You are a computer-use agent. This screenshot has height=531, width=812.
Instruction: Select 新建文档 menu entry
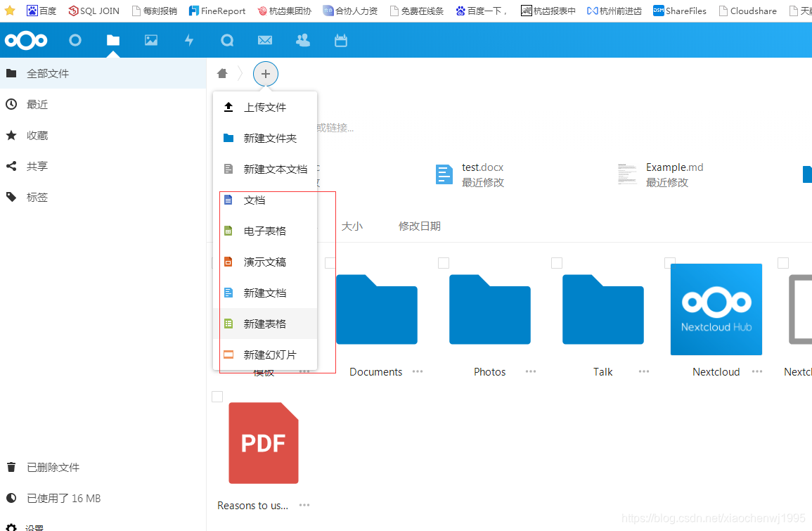point(265,293)
